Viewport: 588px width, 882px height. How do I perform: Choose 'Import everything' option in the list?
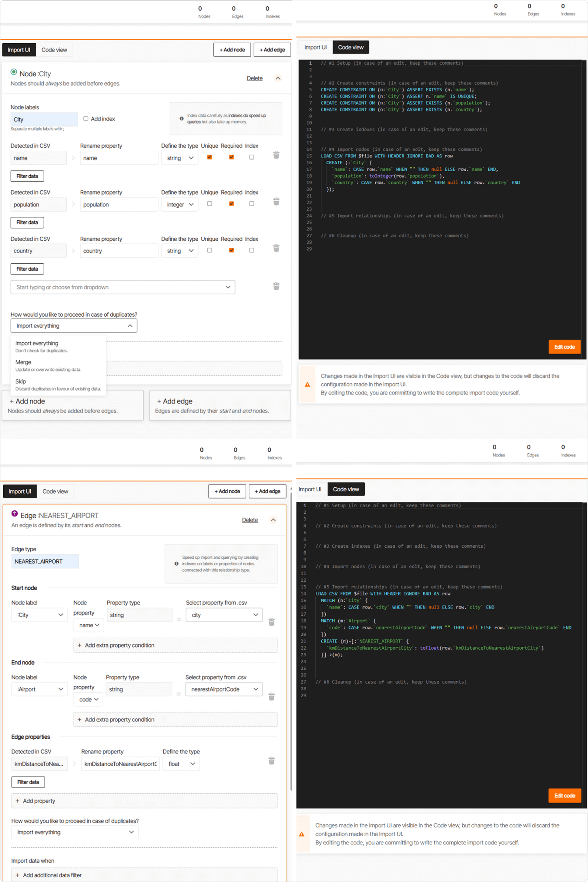(59, 346)
